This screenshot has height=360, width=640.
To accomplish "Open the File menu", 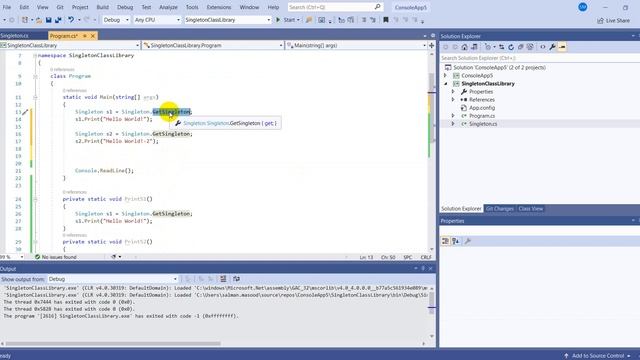I will click(x=7, y=7).
